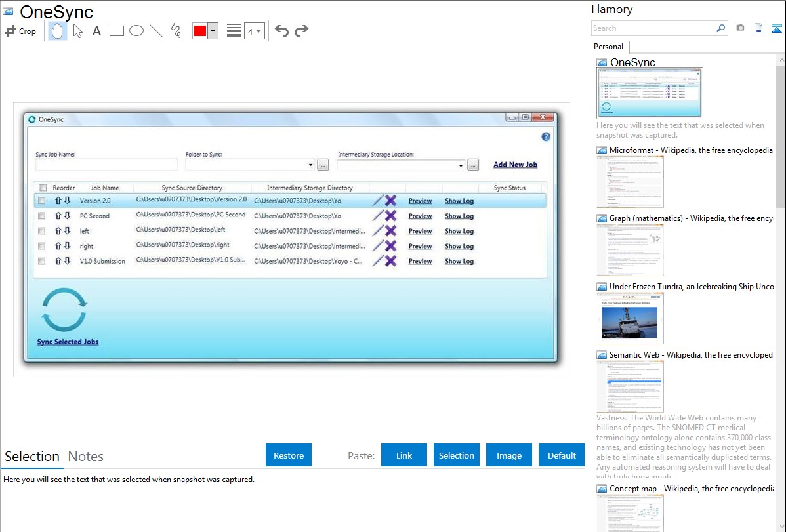Open OneSync help question mark
786x532 pixels.
click(546, 136)
